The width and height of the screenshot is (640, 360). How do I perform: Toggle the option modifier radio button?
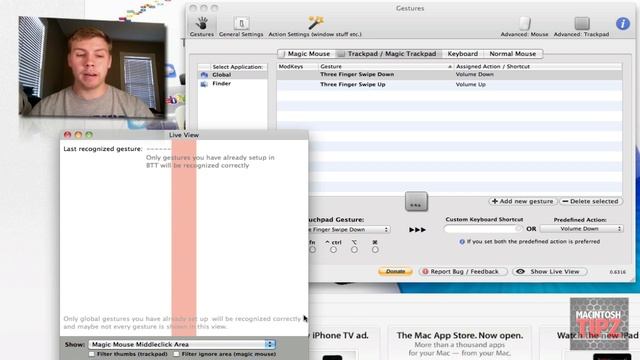click(x=354, y=249)
